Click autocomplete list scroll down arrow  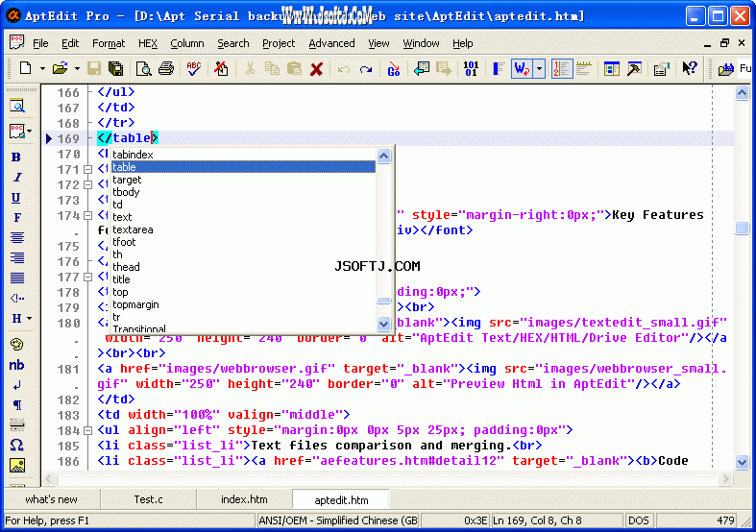coord(384,324)
